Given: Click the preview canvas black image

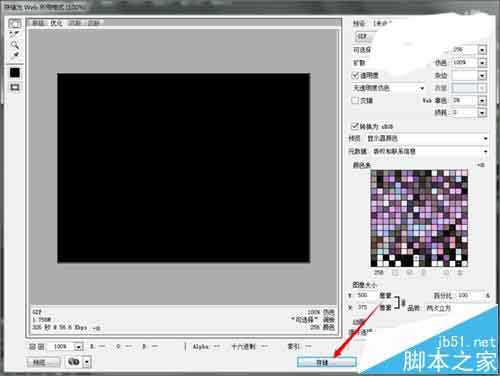Looking at the screenshot, I should tap(183, 168).
